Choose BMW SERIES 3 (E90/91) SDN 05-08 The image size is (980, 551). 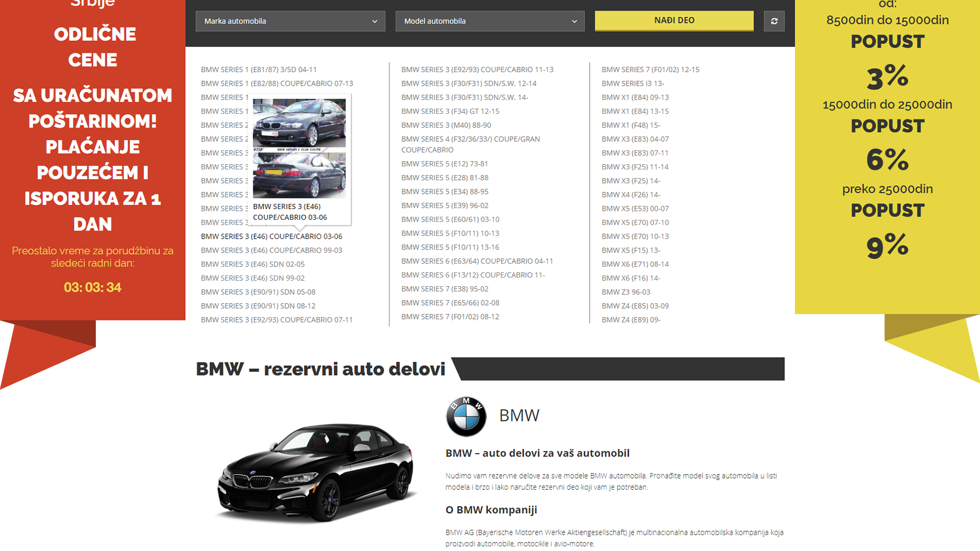258,292
